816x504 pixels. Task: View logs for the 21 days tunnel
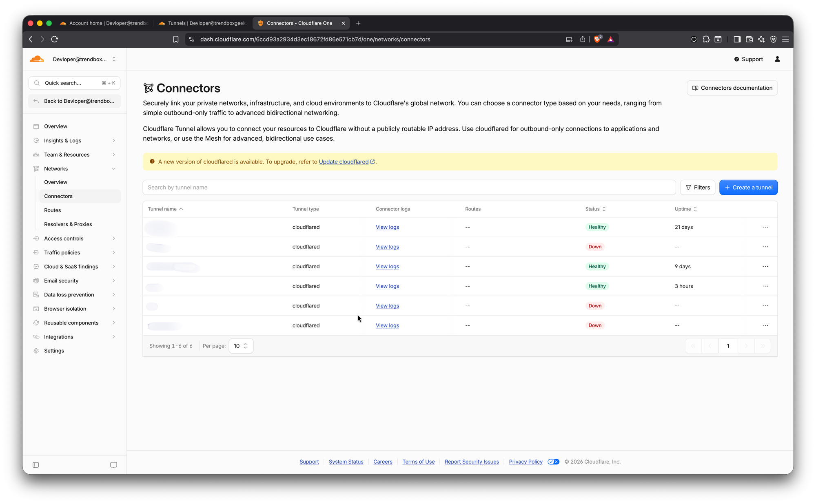387,227
